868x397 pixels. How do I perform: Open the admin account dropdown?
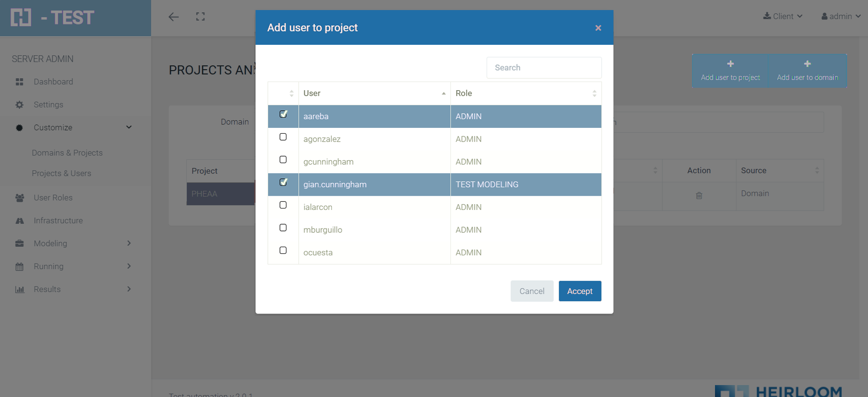tap(841, 16)
